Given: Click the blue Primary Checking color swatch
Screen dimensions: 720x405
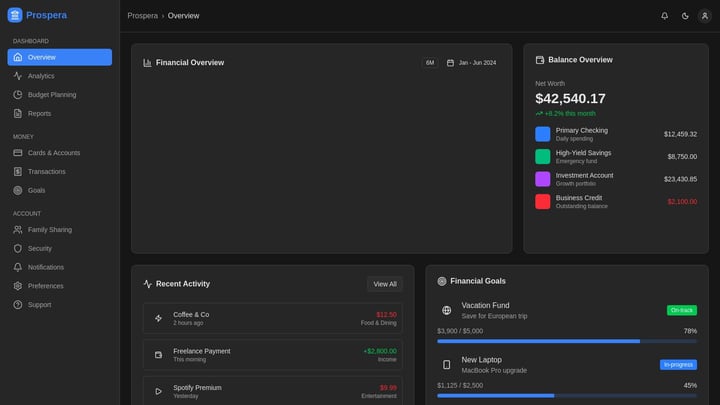Looking at the screenshot, I should [x=542, y=134].
